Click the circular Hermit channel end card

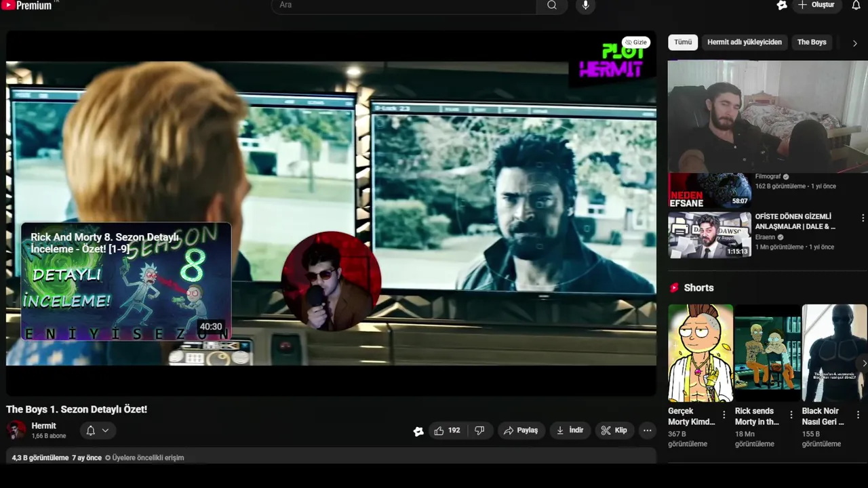(x=331, y=281)
